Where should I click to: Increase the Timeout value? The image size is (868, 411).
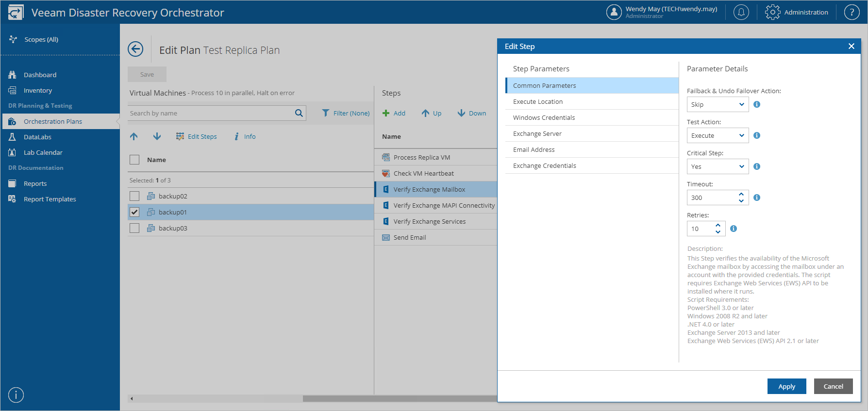(x=741, y=194)
